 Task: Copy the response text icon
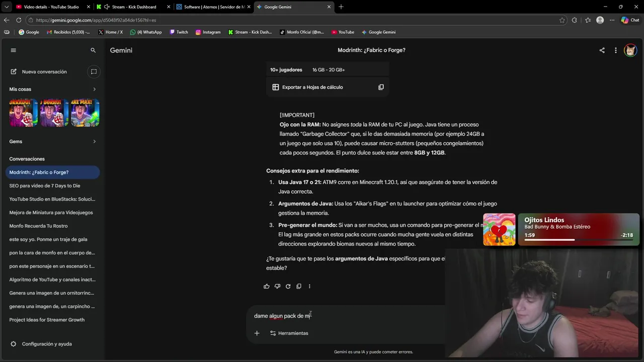pos(299,286)
